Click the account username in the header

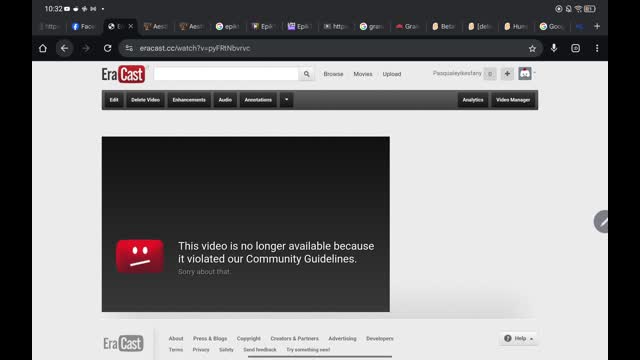(x=457, y=73)
